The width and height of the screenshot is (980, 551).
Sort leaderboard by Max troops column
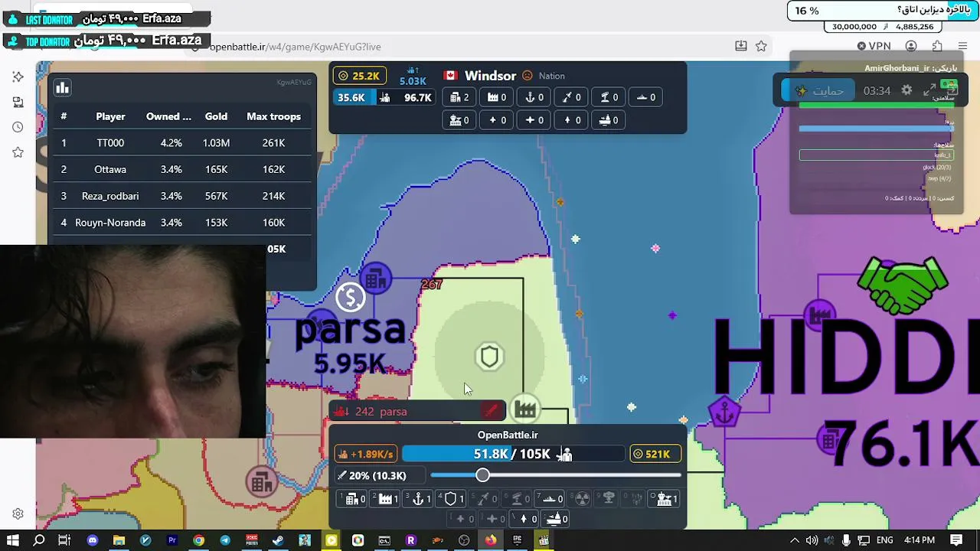click(273, 116)
